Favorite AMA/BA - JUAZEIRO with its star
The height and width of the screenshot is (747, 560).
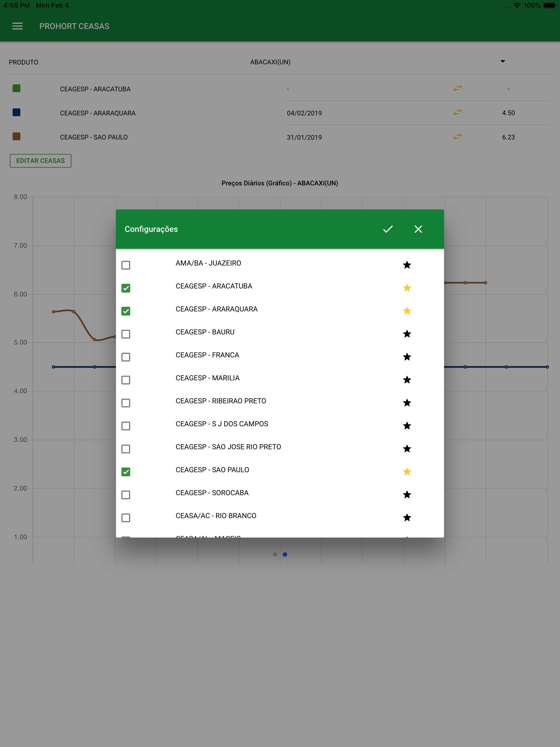(x=407, y=265)
